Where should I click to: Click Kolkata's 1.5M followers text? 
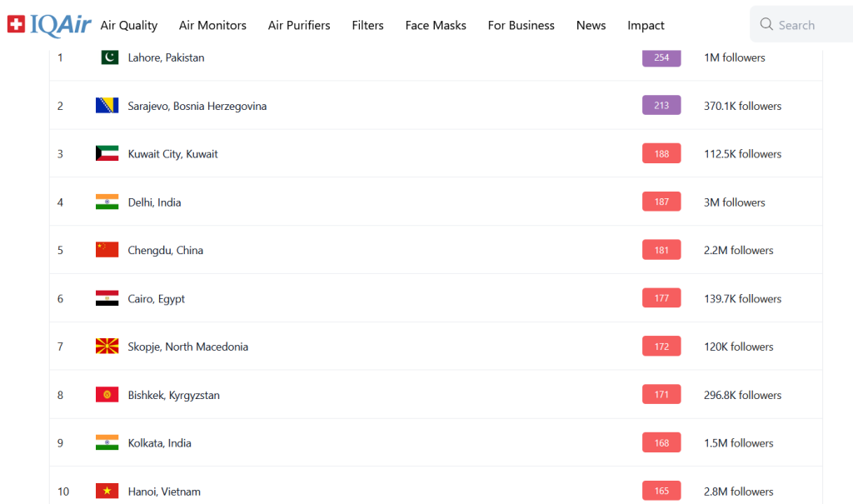click(x=738, y=443)
